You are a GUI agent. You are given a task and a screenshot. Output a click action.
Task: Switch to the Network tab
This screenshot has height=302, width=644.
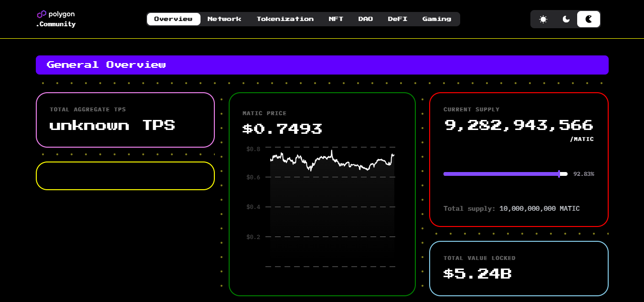[x=224, y=19]
